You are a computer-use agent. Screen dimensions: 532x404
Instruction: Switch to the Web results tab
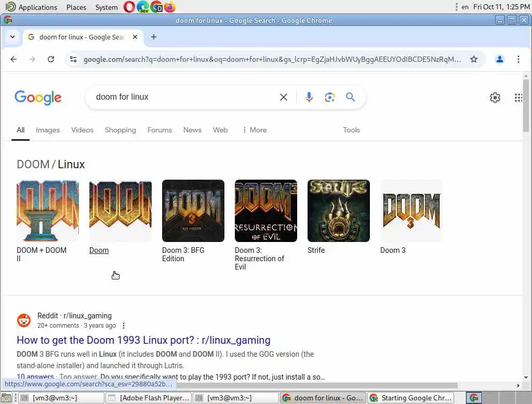tap(220, 130)
